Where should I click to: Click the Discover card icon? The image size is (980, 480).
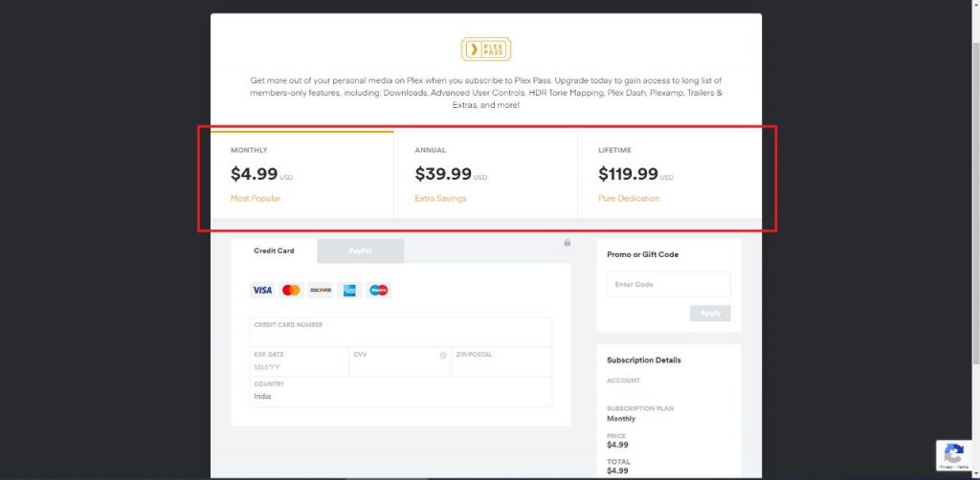321,291
